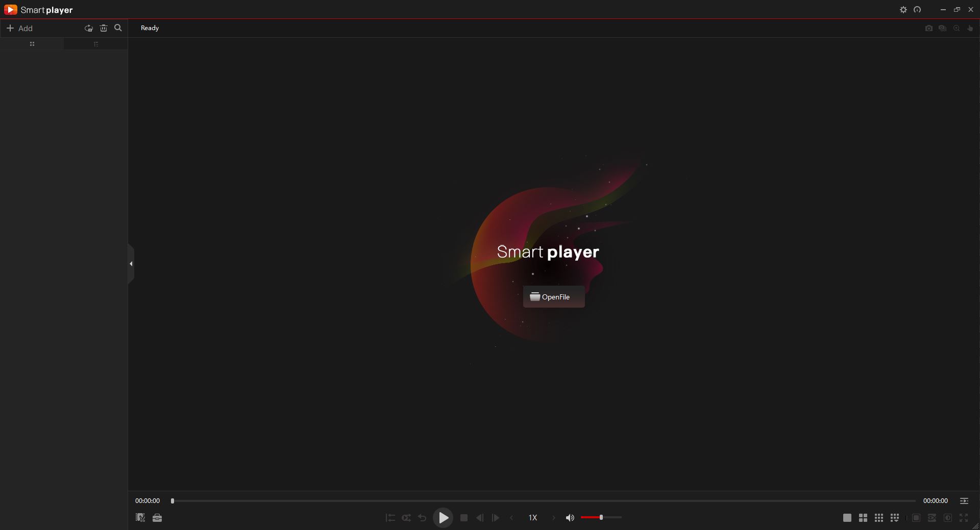Click the sequential play order icon
This screenshot has width=980, height=530.
(390, 518)
